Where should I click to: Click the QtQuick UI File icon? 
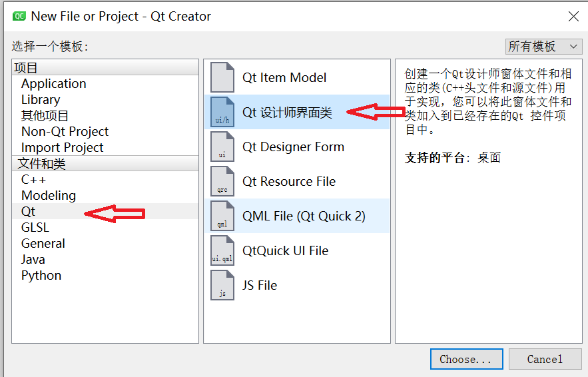pos(222,250)
